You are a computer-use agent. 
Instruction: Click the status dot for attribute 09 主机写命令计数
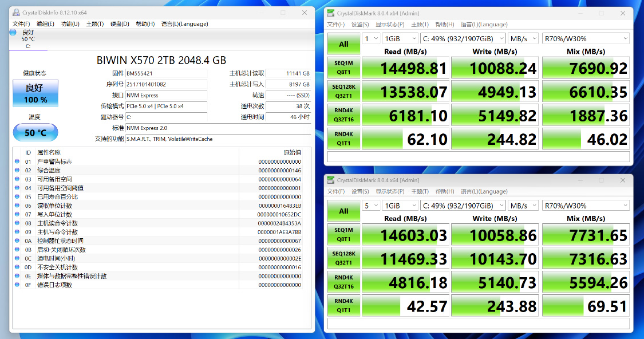(17, 232)
